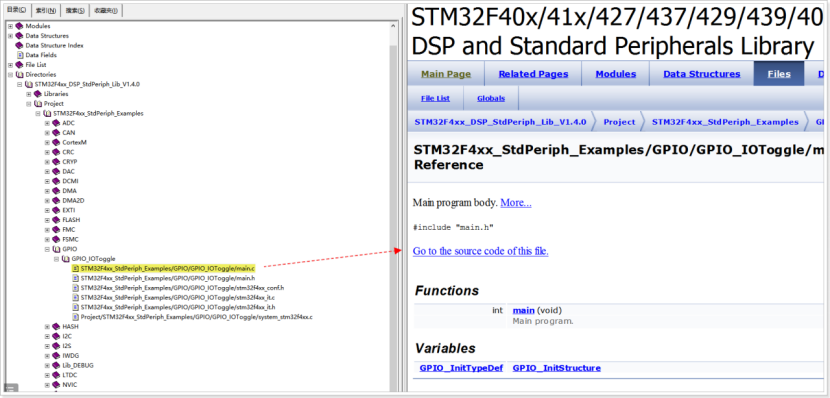Switch to the 索引(N) index tab

click(46, 11)
